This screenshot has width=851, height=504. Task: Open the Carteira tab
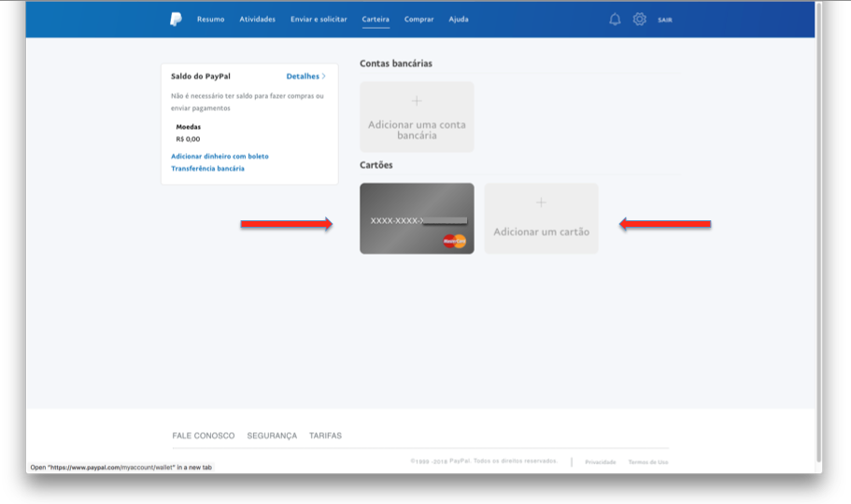376,19
